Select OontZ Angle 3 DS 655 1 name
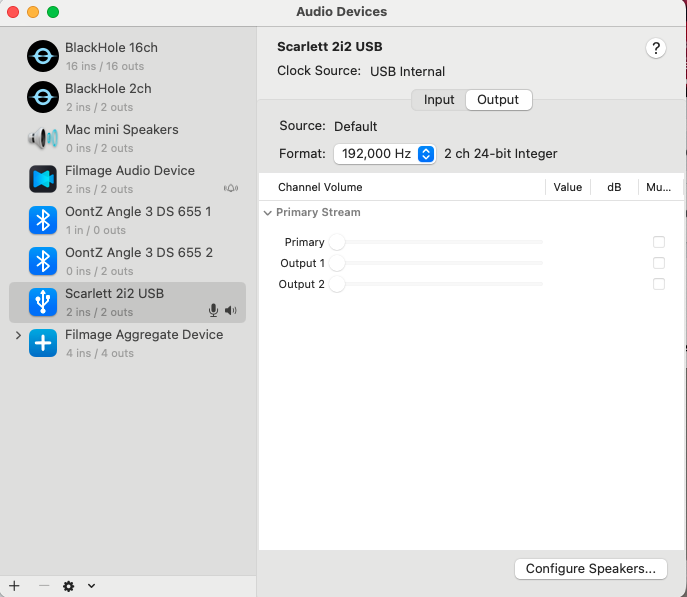687x597 pixels. (138, 212)
